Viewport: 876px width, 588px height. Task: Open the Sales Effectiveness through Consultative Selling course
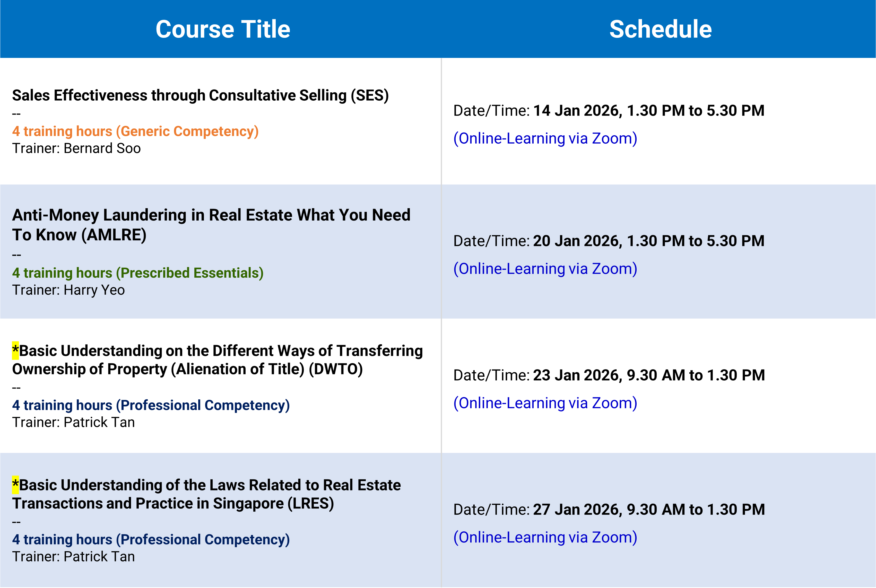(x=200, y=96)
